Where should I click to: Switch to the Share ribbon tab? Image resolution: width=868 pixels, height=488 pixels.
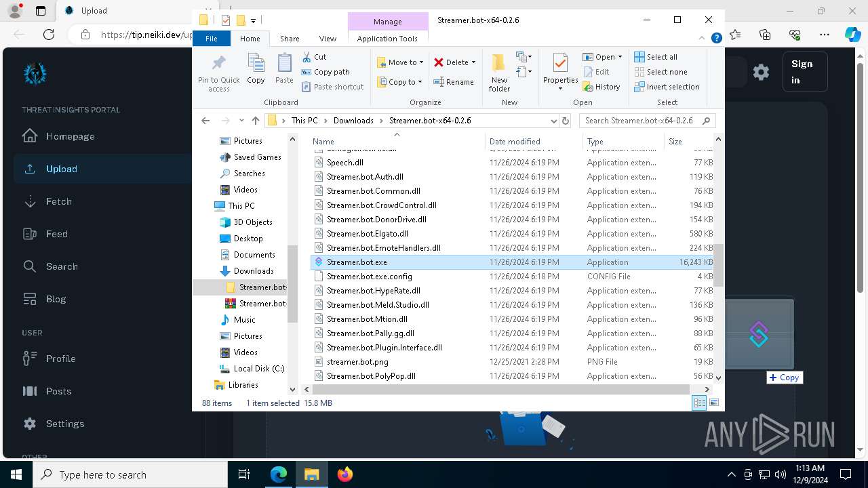click(290, 39)
